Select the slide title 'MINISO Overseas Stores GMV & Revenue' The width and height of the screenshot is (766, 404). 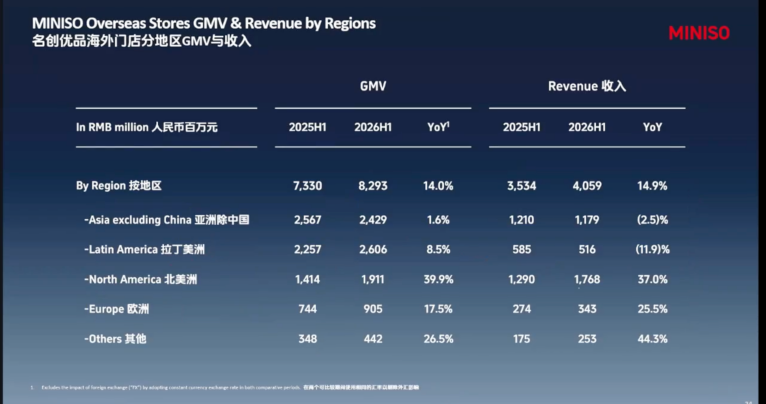tap(204, 23)
